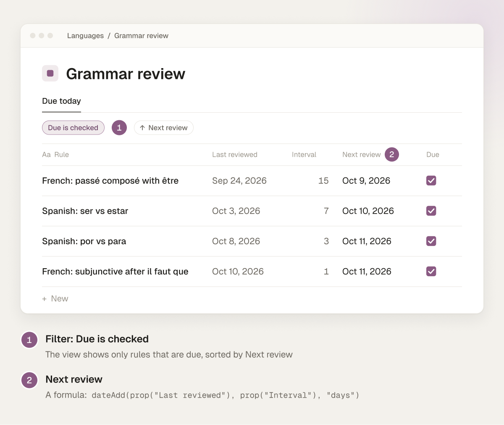Click the purple Grammar review page icon
Viewport: 504px width, 425px height.
(50, 74)
